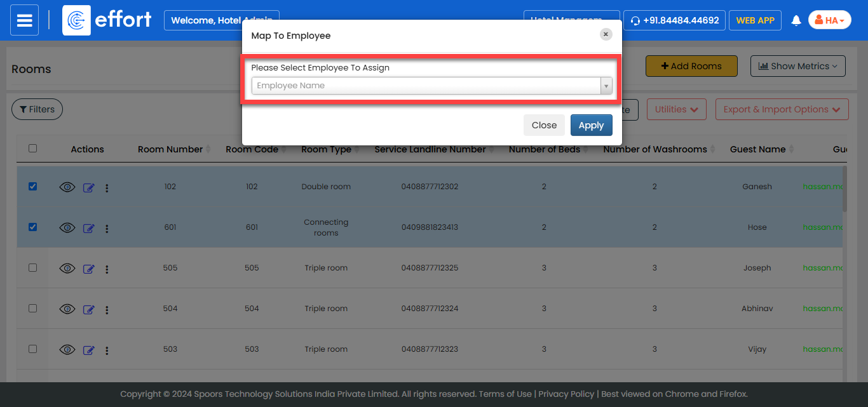Expand the HA user profile menu
Screen dimensions: 868x407
coord(829,20)
